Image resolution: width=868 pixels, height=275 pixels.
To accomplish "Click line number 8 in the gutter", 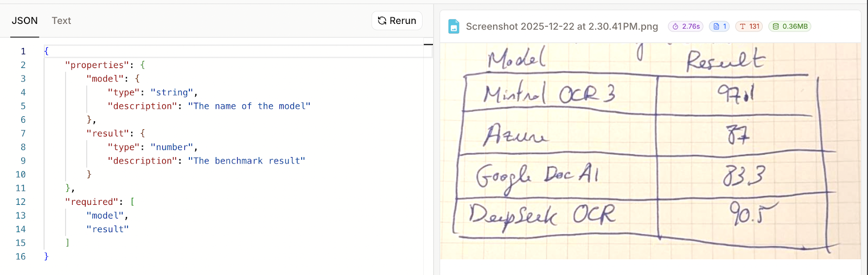I will [23, 147].
